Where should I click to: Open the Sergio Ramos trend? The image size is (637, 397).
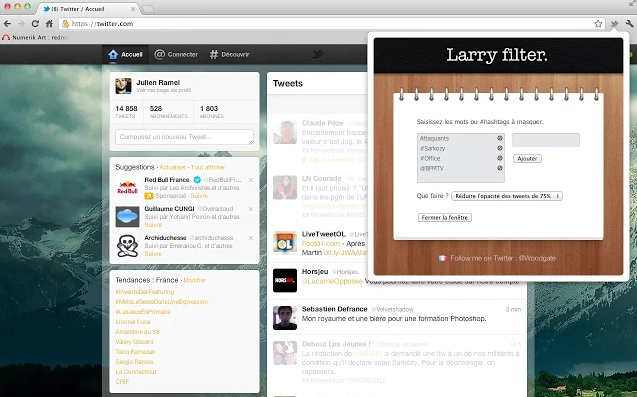[x=134, y=362]
